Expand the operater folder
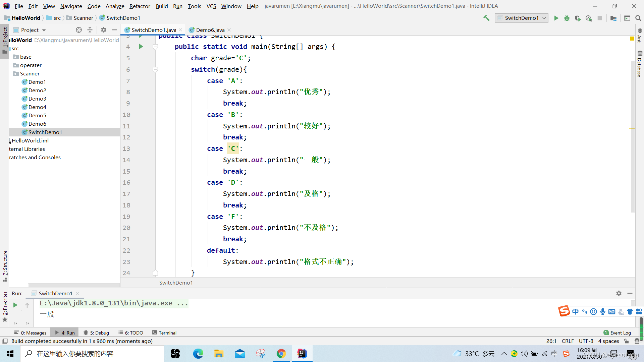The width and height of the screenshot is (644, 362). point(28,65)
